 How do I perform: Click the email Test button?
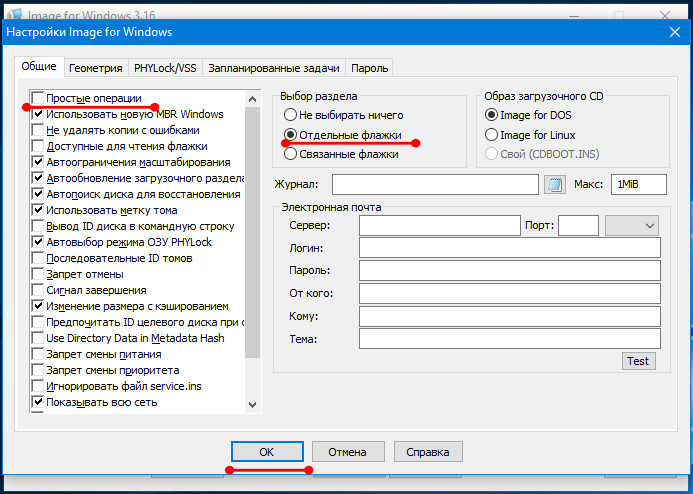[x=638, y=361]
